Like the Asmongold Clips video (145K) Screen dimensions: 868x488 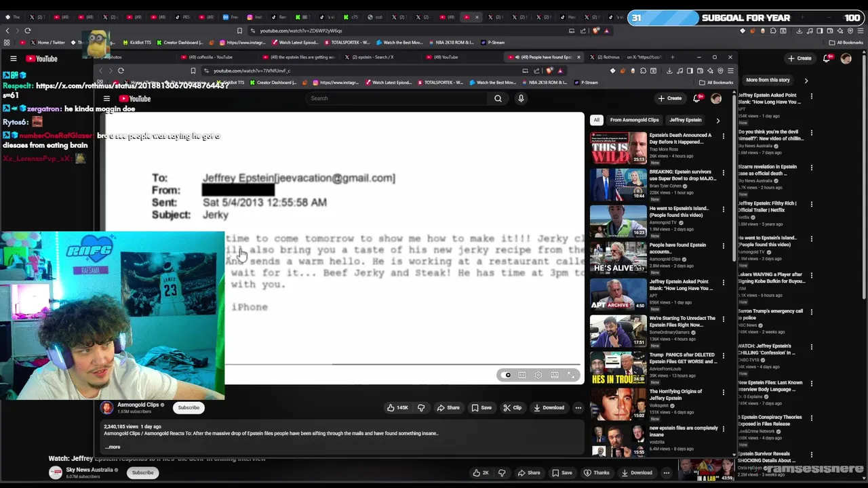[x=397, y=407]
